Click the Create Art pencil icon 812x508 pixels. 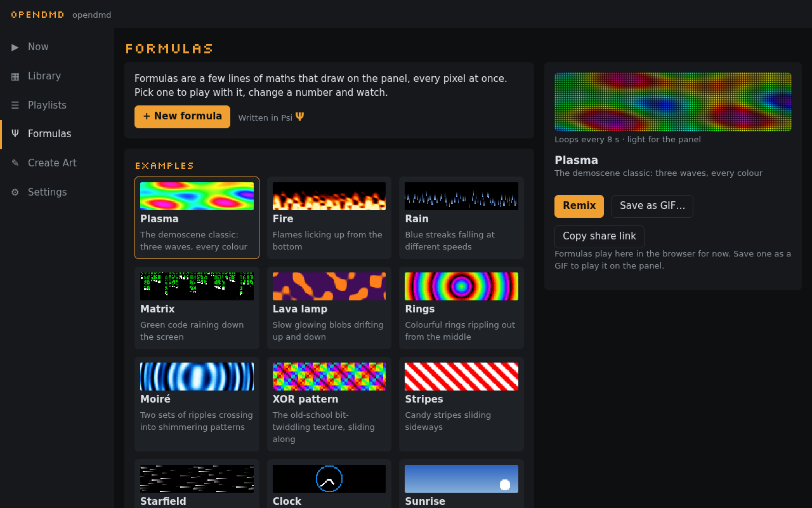coord(15,163)
